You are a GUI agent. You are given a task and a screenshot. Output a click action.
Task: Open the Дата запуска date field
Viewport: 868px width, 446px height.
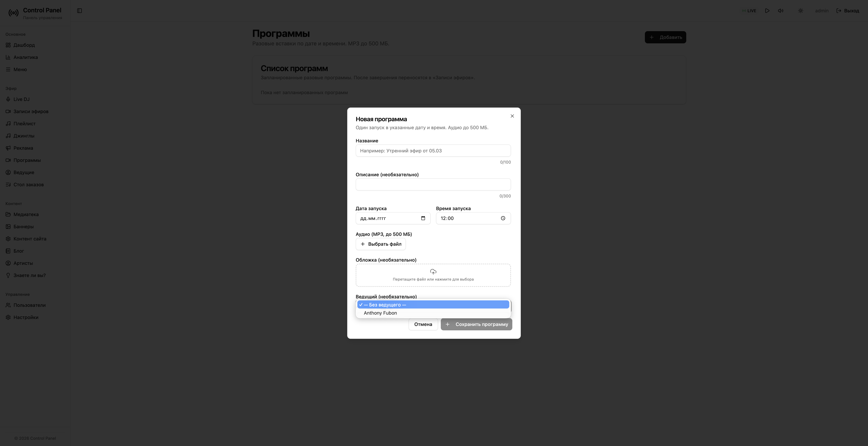pyautogui.click(x=388, y=218)
